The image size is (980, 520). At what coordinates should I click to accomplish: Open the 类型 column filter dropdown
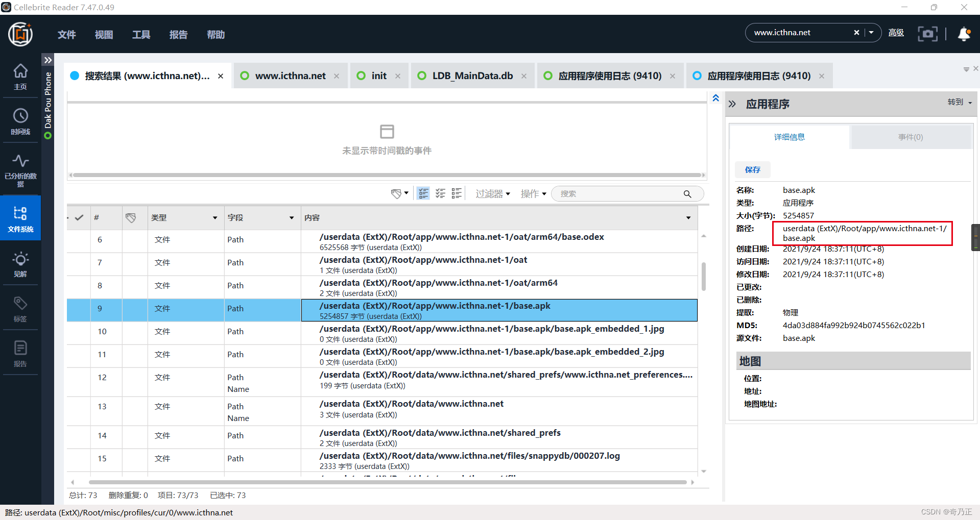(215, 218)
